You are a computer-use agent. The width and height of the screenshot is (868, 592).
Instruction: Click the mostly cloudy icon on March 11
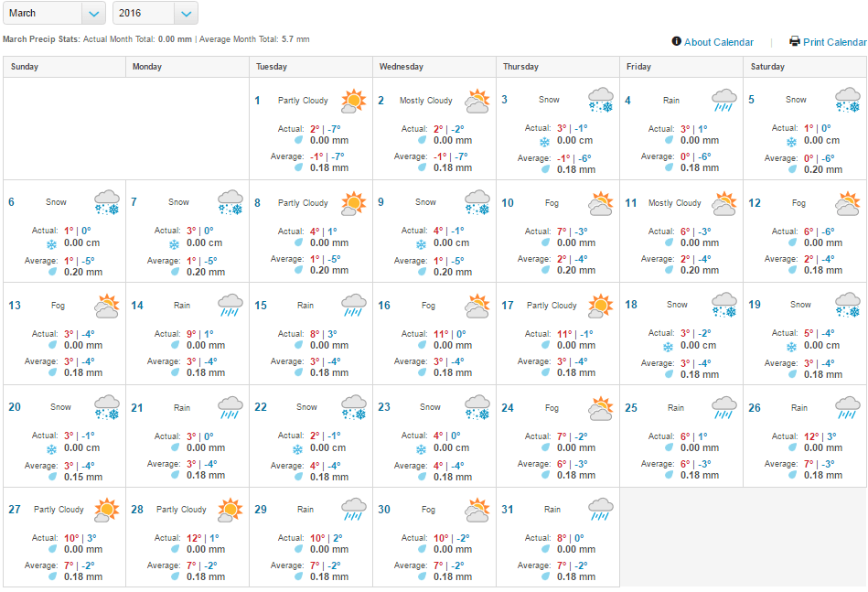tap(723, 203)
